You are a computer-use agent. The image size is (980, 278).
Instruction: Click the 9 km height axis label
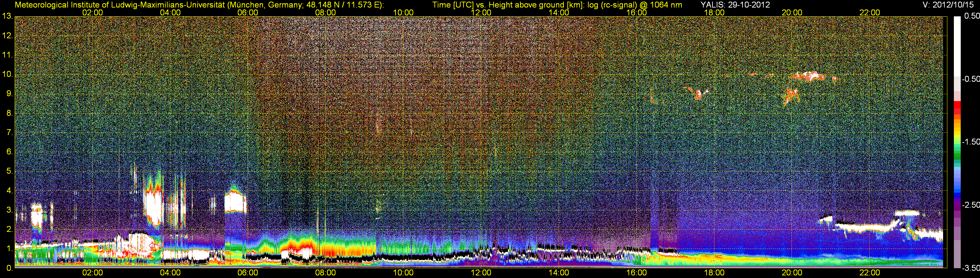pos(9,94)
